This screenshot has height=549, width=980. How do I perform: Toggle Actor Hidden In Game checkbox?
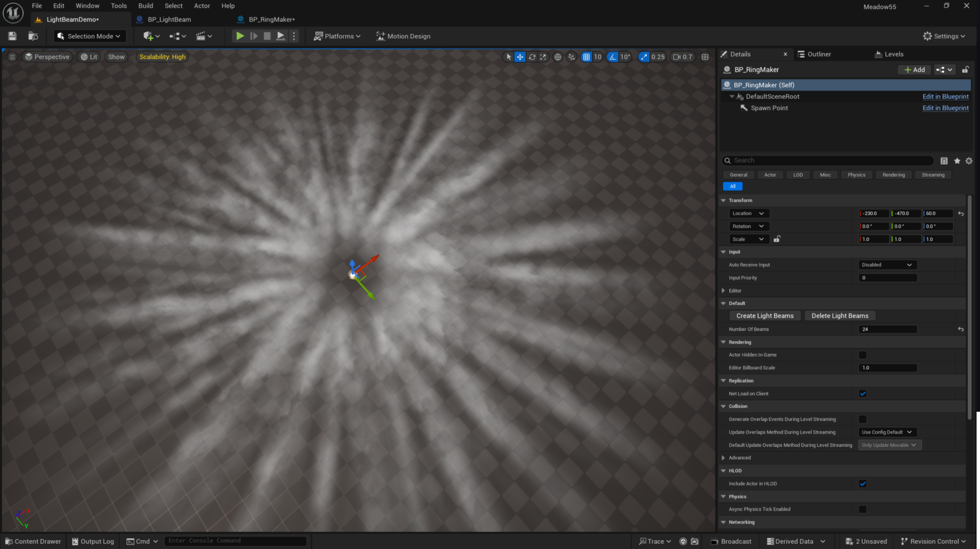point(863,355)
